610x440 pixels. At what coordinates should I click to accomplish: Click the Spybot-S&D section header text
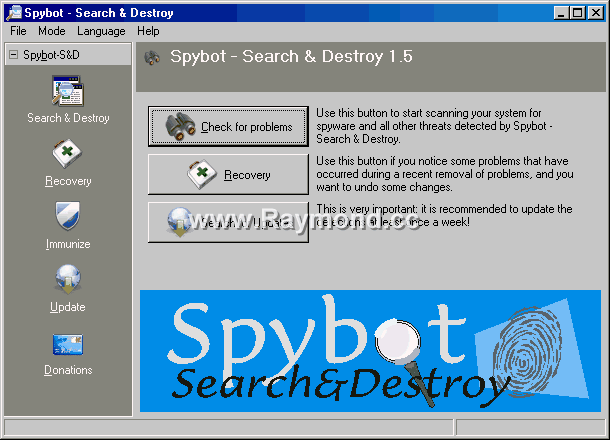51,55
